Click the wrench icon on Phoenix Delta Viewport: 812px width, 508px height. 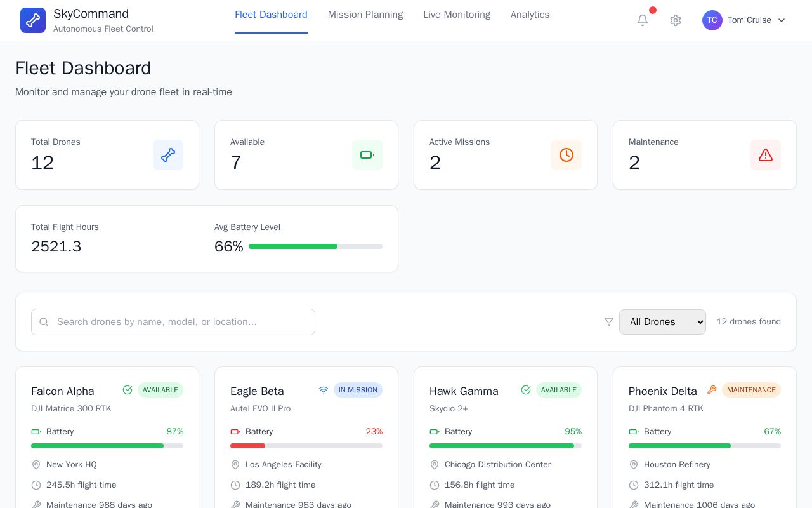coord(712,390)
